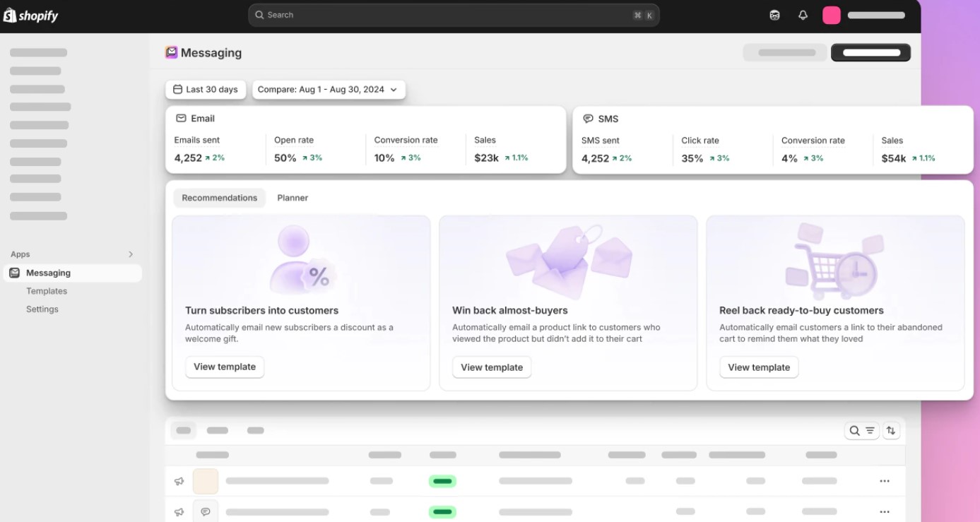Click the abandoned cart illustration

pos(835,261)
